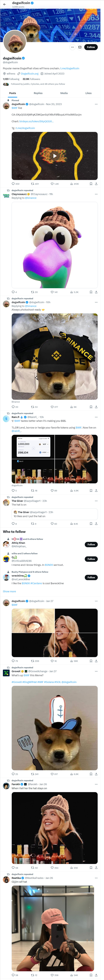Open more menu on GroveX post

[x=96, y=671]
